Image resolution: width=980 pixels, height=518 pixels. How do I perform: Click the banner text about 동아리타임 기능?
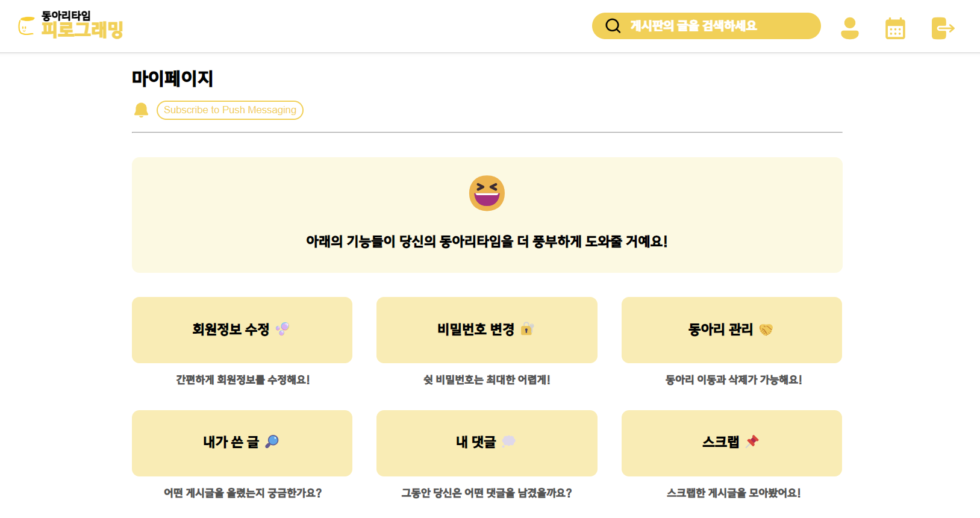[487, 242]
